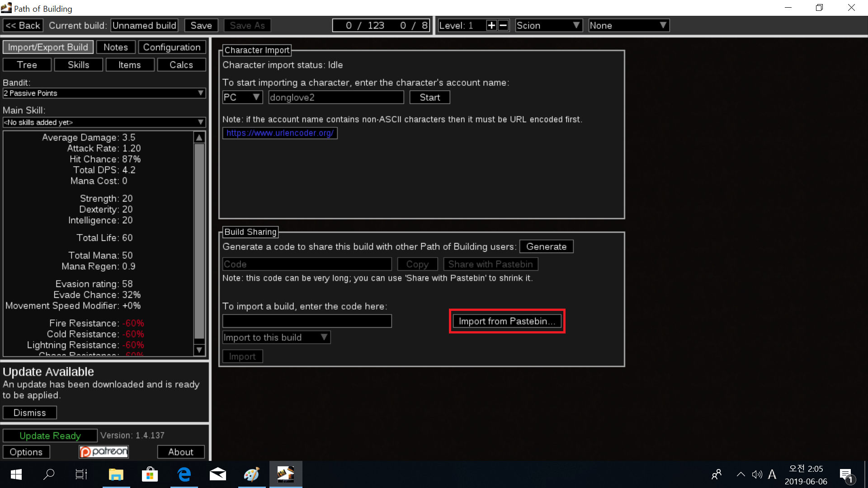This screenshot has height=488, width=868.
Task: Open the Options dialog
Action: coord(26,452)
